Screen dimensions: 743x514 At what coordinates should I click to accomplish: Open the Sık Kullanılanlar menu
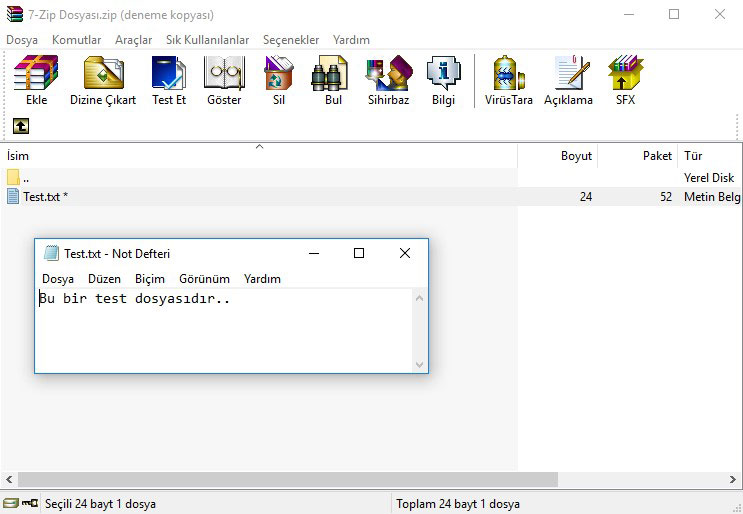(208, 40)
